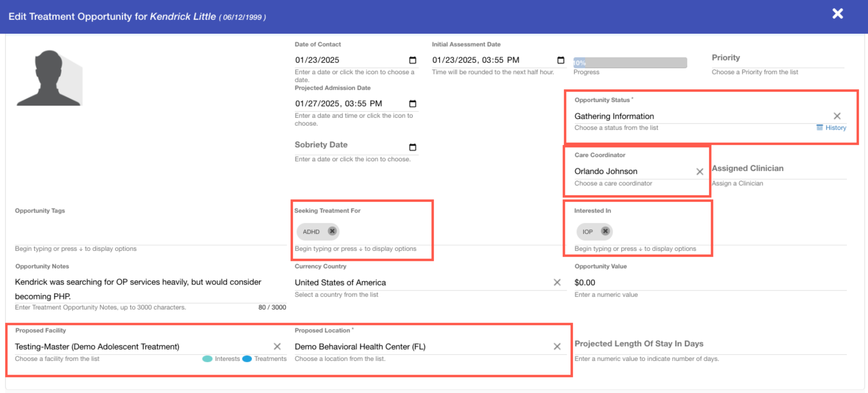Clear the Proposed Location selection
This screenshot has height=393, width=868.
[x=557, y=346]
